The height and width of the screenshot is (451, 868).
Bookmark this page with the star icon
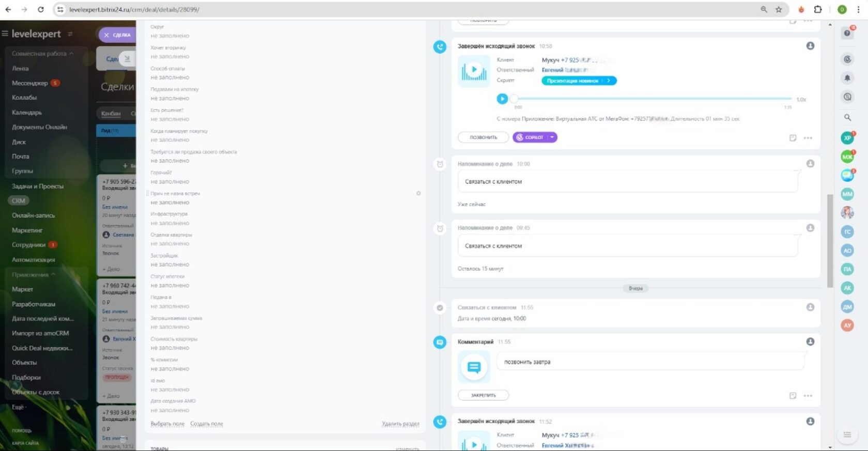(x=779, y=9)
